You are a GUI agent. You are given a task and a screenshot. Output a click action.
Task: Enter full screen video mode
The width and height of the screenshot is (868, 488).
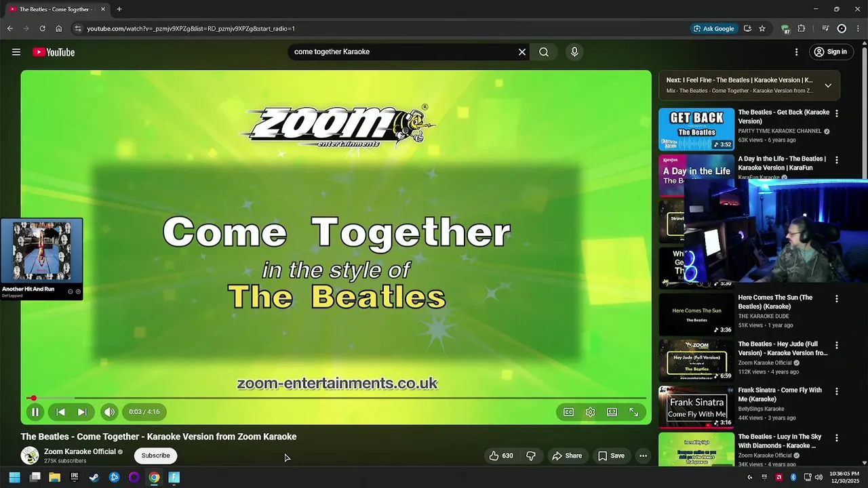click(x=634, y=412)
